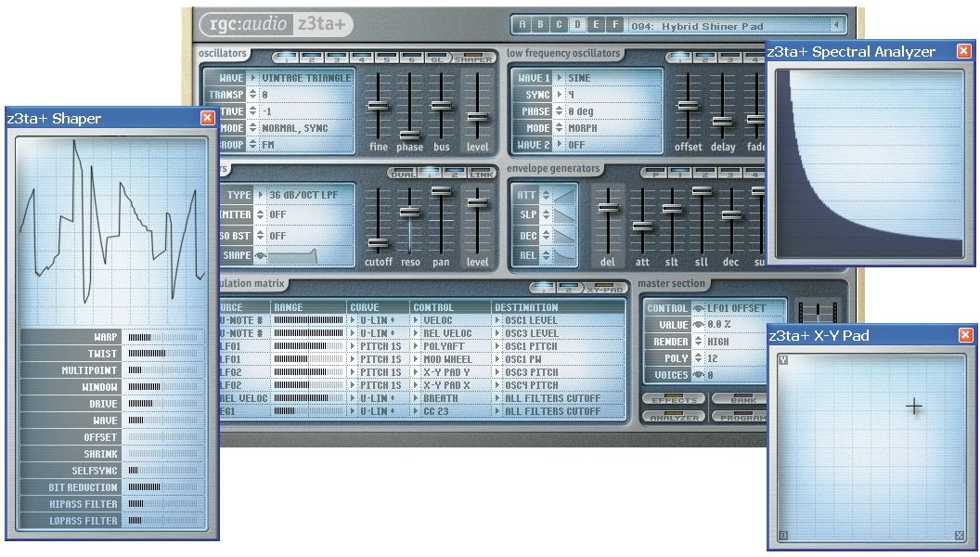Switch to preset bank C
Image resolution: width=980 pixels, height=557 pixels.
coord(559,25)
